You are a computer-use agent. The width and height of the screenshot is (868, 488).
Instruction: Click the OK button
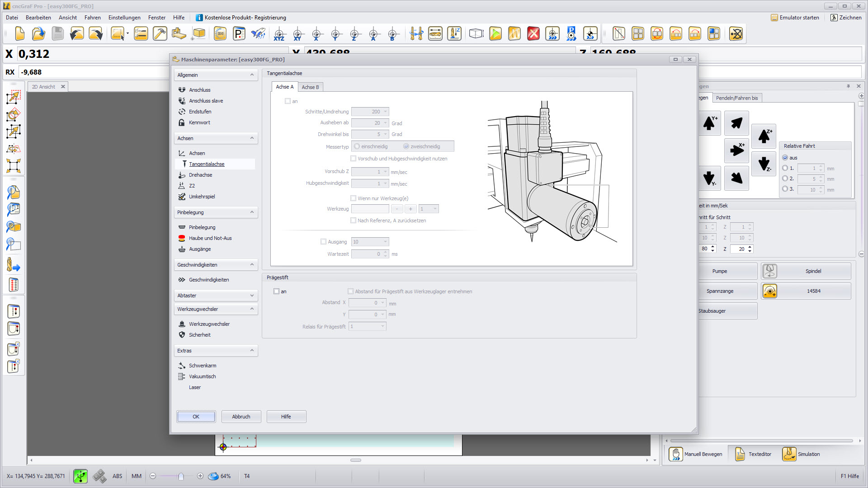(196, 417)
